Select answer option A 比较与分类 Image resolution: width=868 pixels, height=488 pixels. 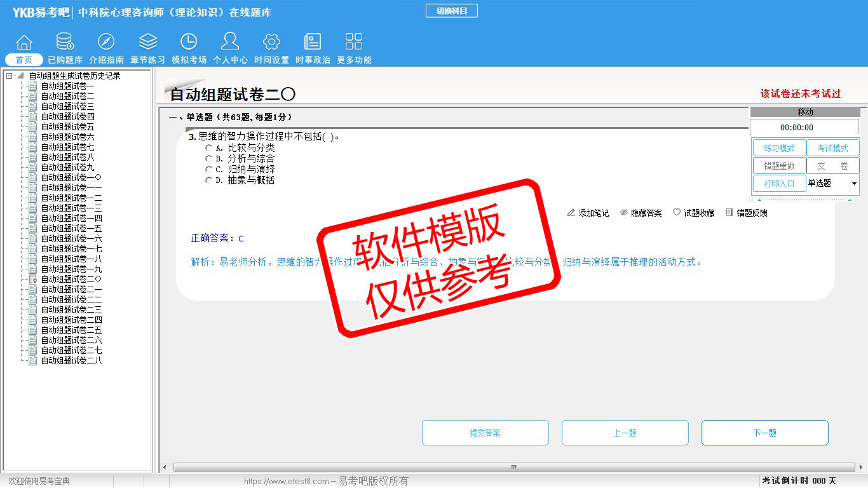208,148
